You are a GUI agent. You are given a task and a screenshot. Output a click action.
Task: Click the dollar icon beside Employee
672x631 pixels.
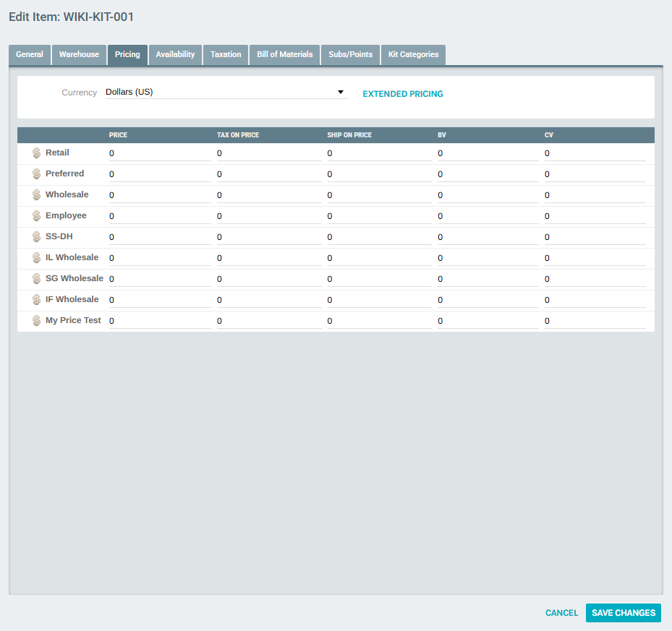click(36, 216)
